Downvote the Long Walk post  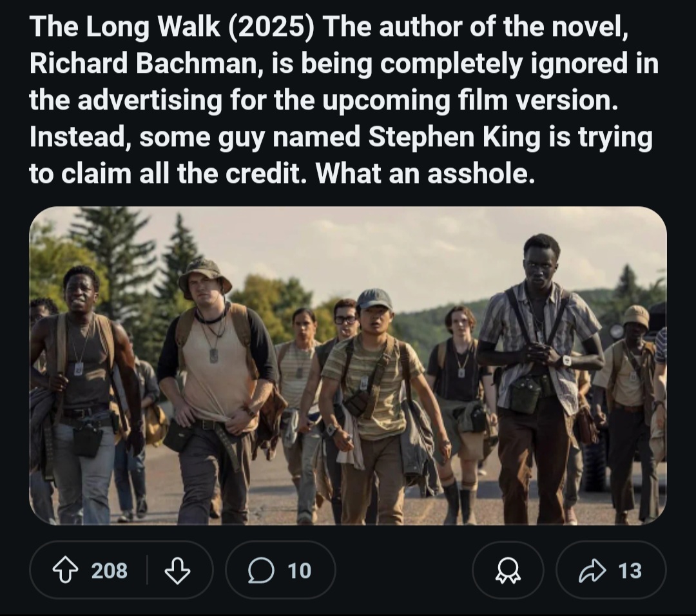(x=177, y=570)
